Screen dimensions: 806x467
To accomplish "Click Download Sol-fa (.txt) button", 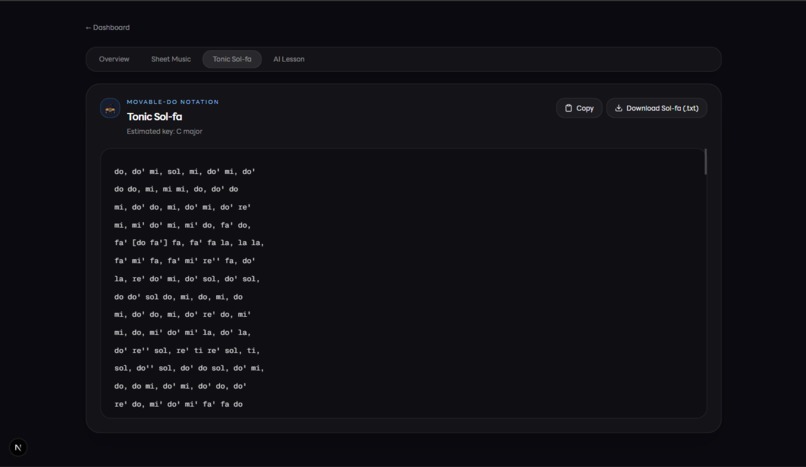I will tap(656, 108).
